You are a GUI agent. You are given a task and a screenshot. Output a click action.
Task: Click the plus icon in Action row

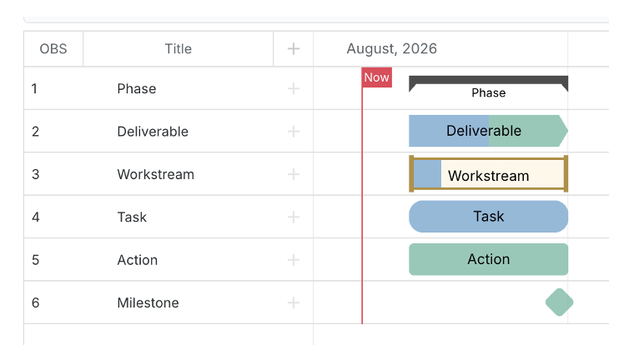click(294, 260)
